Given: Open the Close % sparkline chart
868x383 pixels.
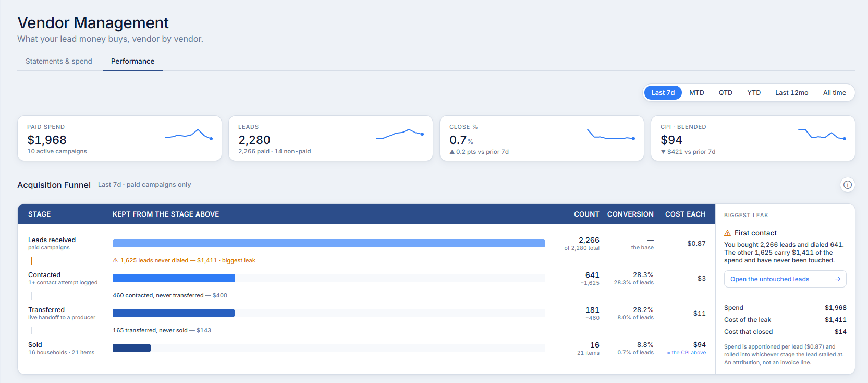Looking at the screenshot, I should point(611,135).
